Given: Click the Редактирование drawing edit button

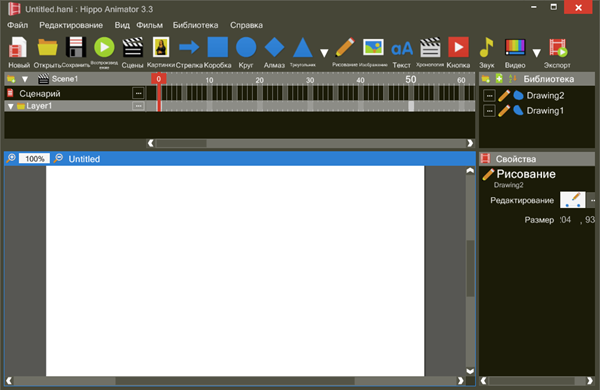Looking at the screenshot, I should coord(572,200).
